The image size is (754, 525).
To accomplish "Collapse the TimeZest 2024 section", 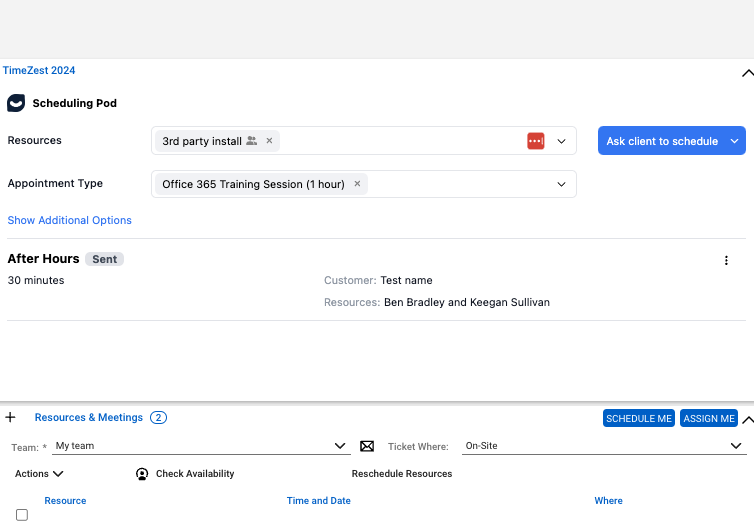I will point(746,73).
